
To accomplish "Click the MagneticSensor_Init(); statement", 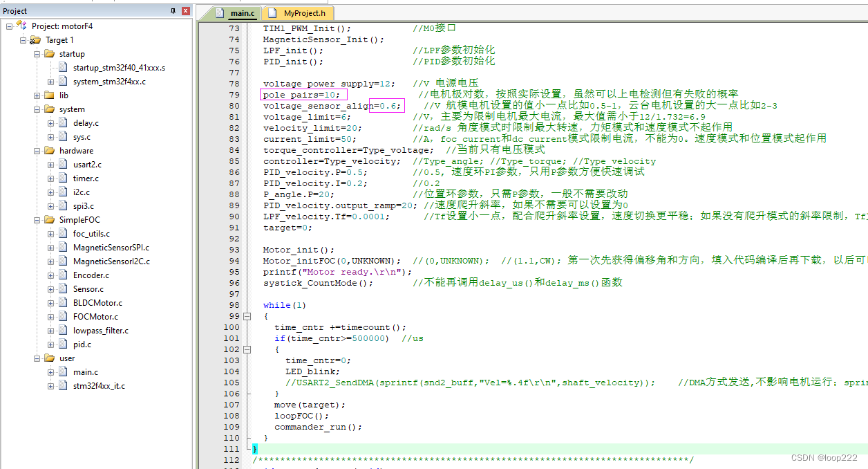I will pyautogui.click(x=323, y=39).
